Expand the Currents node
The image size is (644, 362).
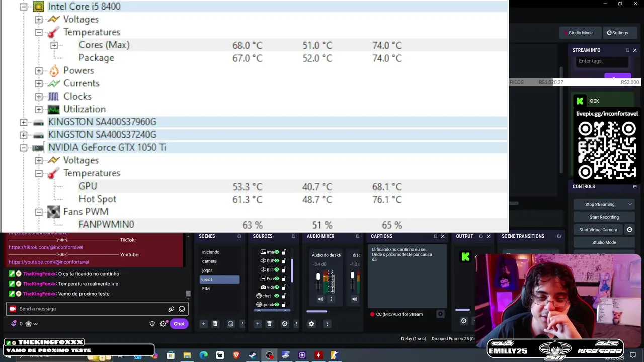[39, 83]
